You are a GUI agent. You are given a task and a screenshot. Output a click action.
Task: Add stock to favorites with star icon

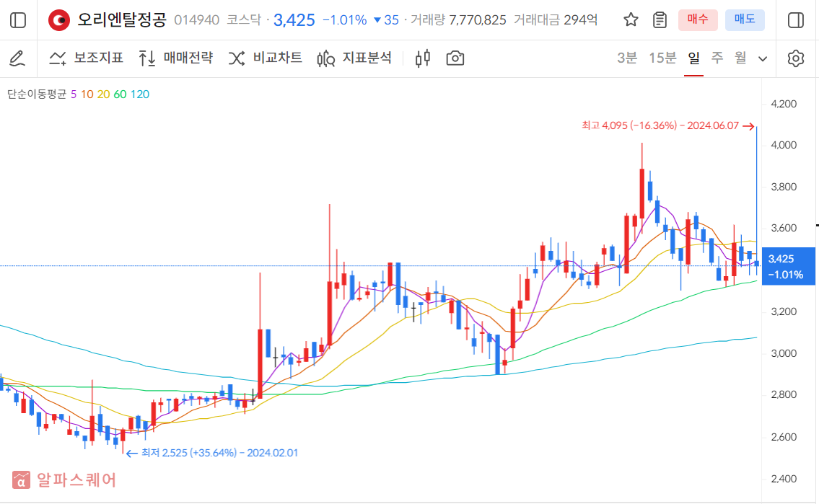point(631,19)
